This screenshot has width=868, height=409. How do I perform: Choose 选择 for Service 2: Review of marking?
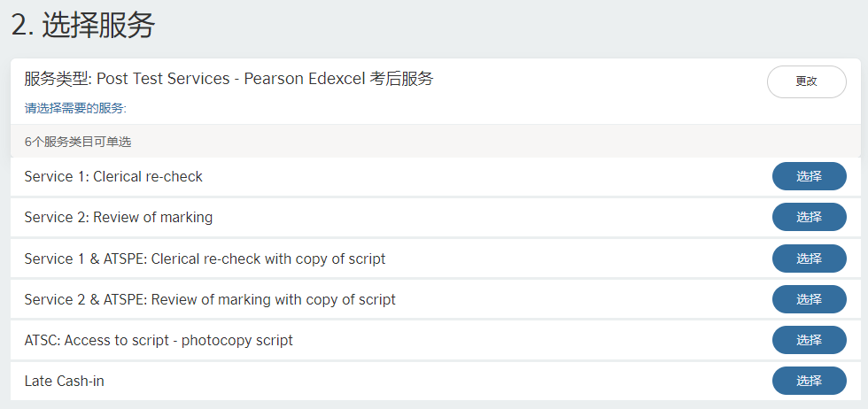810,217
